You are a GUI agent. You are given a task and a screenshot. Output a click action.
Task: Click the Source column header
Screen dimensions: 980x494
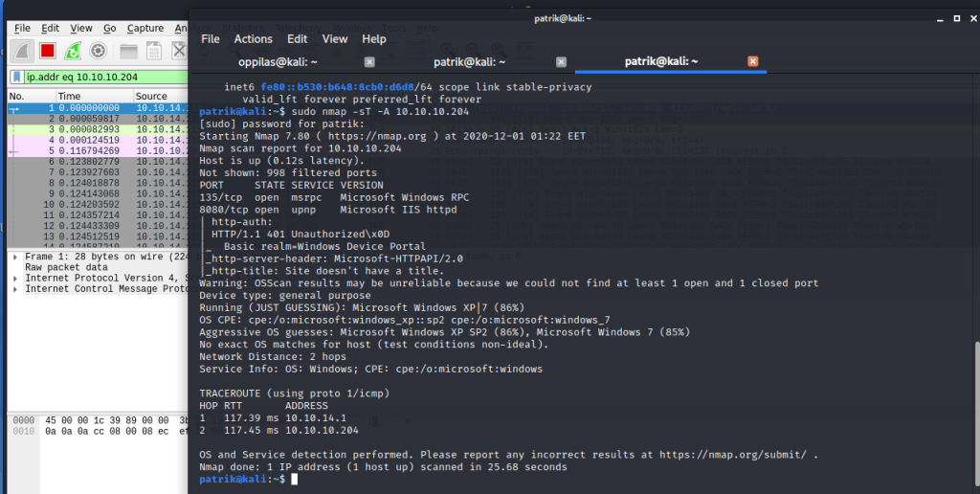(151, 97)
